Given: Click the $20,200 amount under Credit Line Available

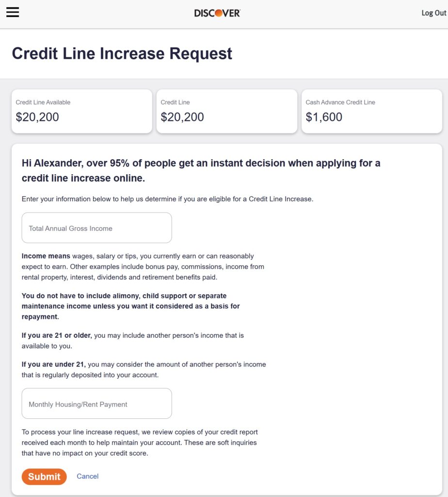Looking at the screenshot, I should click(x=37, y=117).
